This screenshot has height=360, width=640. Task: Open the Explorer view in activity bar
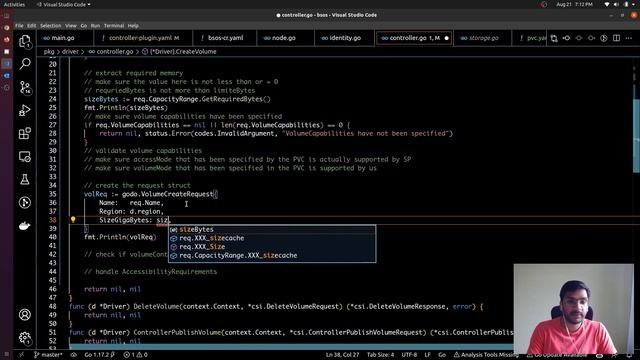25,41
